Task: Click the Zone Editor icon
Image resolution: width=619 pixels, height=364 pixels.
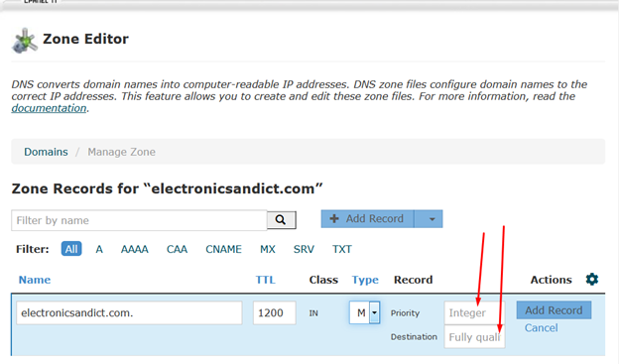Action: click(25, 41)
